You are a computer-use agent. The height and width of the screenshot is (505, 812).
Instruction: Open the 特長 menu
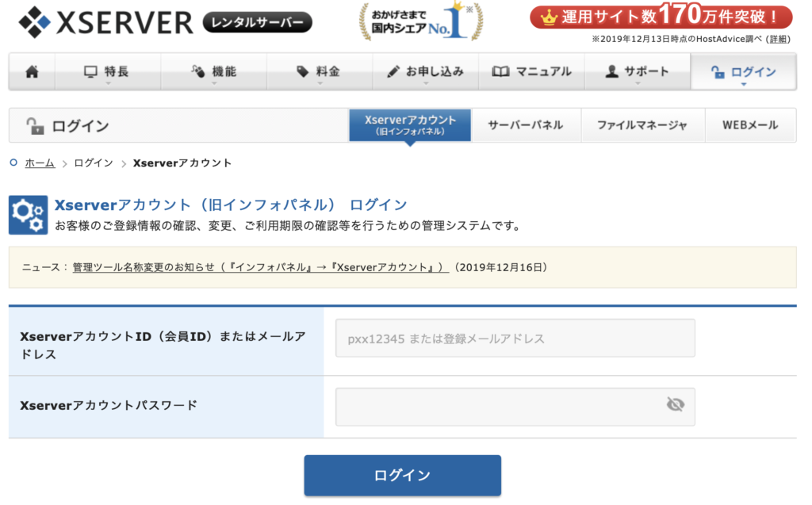(108, 71)
